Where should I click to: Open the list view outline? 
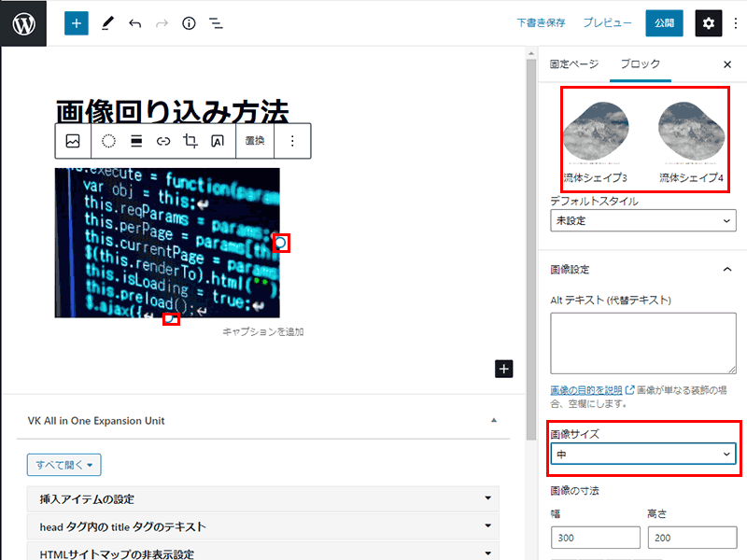click(x=216, y=23)
